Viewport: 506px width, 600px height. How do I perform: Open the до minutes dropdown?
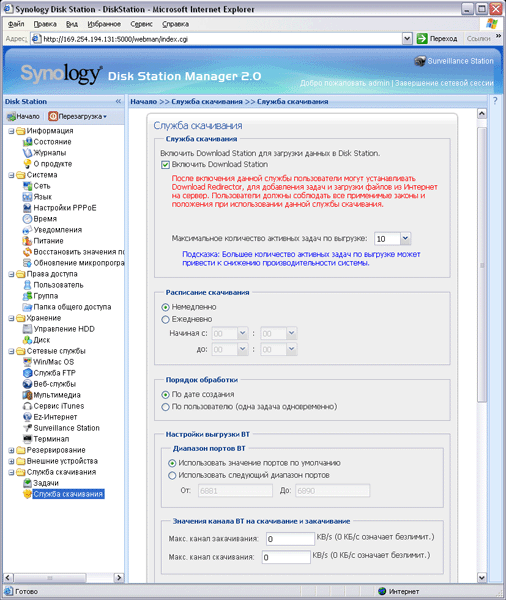(x=292, y=349)
